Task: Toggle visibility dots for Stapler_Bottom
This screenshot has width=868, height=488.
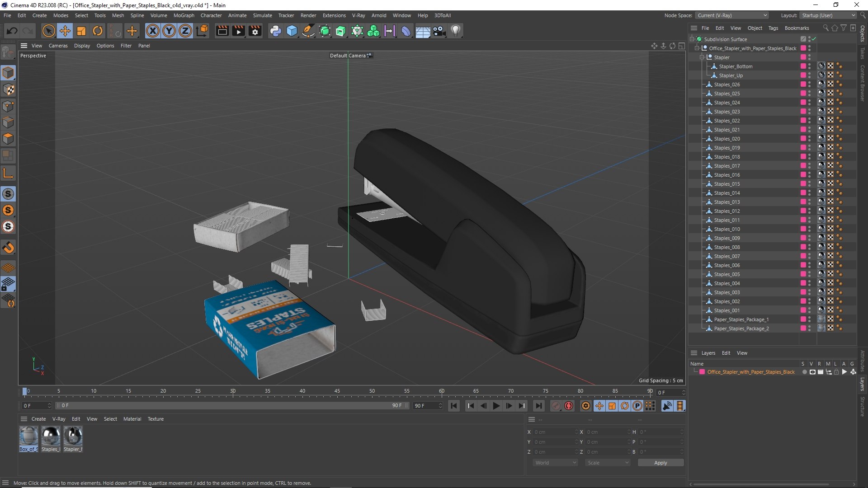Action: [x=809, y=66]
